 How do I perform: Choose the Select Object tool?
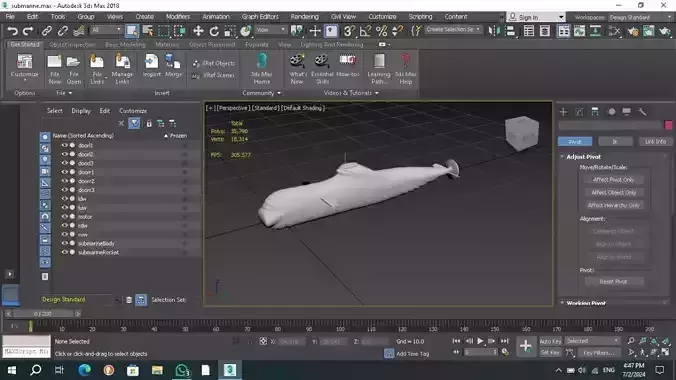pos(131,31)
